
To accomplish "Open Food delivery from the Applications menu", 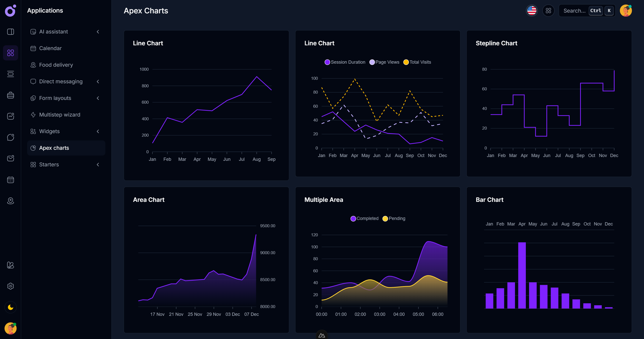I will [56, 65].
